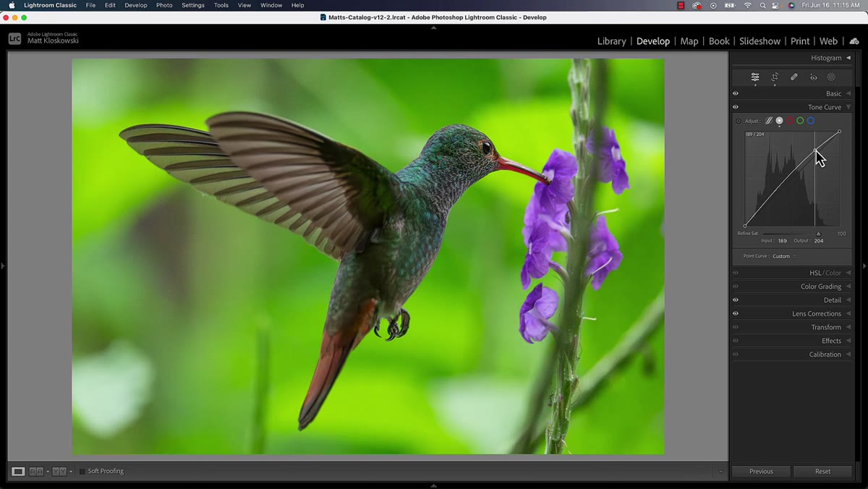Select the Red Eye correction tool

pos(813,77)
